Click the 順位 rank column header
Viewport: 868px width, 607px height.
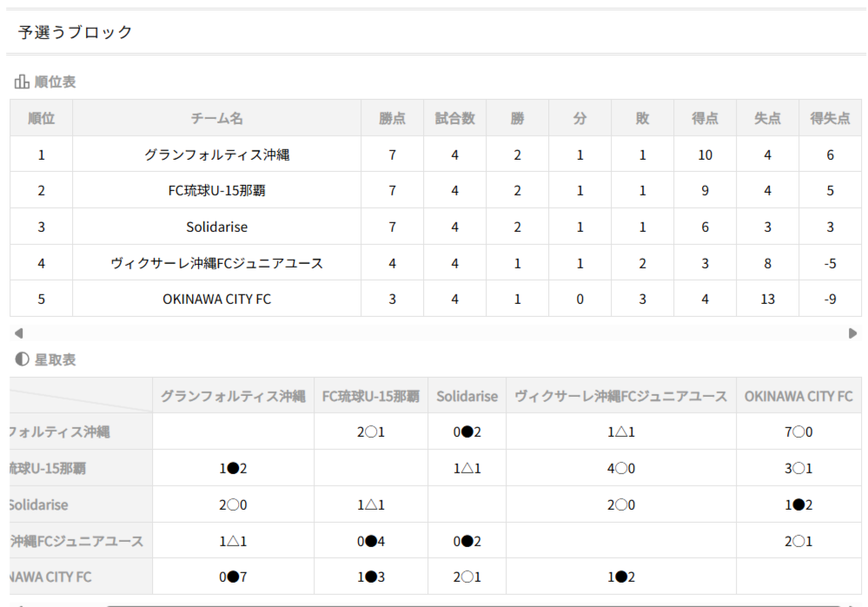(41, 118)
